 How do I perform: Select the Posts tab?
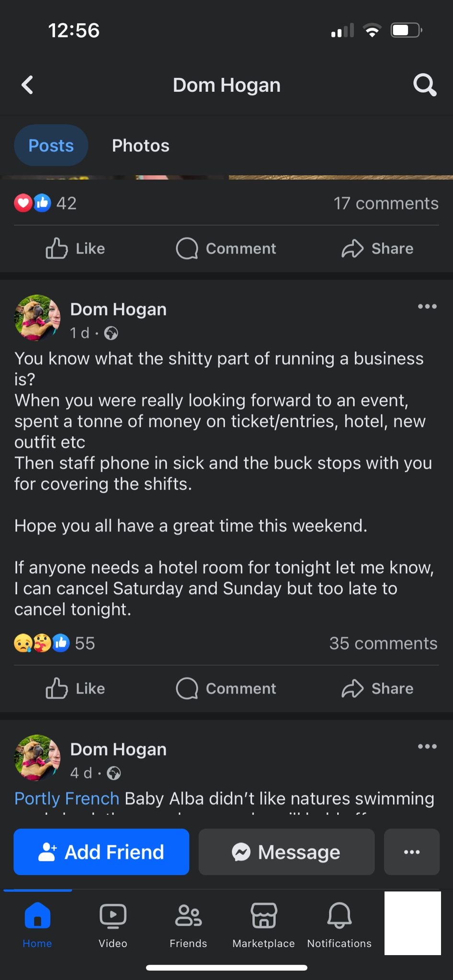(51, 145)
